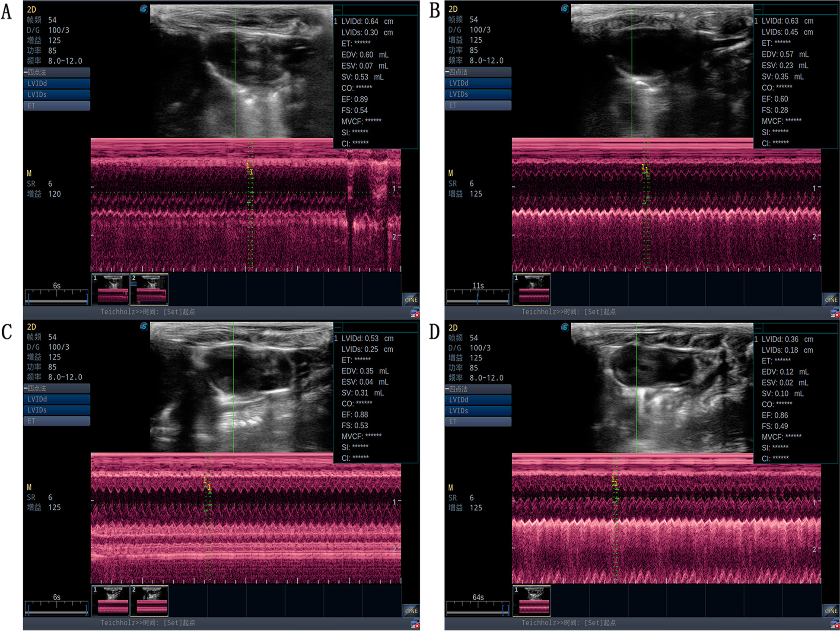Click the 11s cine timeline bar in panel B

click(478, 297)
